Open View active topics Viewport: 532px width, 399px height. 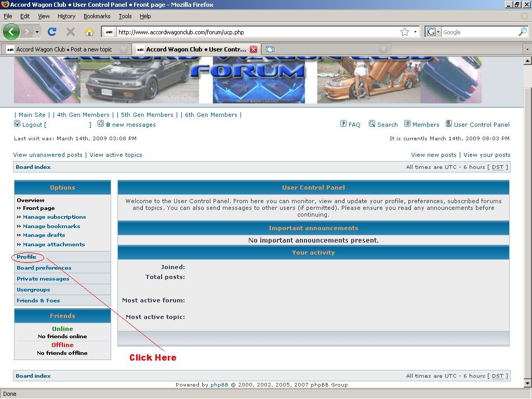[x=116, y=155]
